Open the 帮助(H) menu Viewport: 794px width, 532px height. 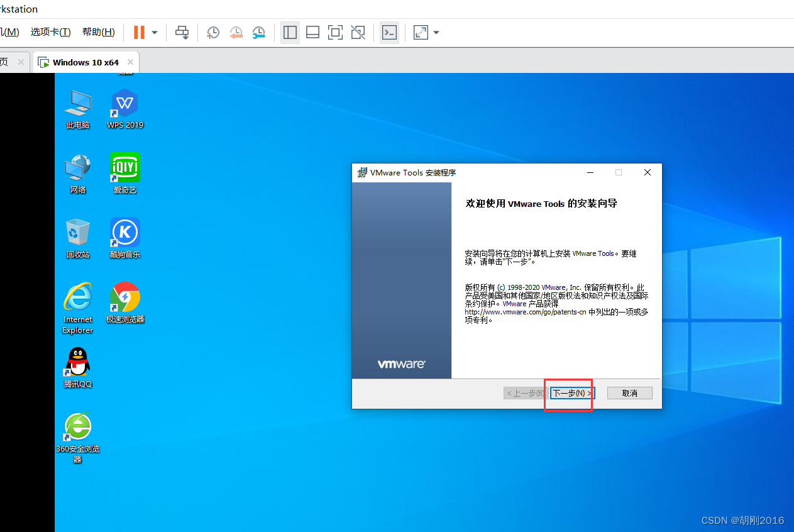(x=98, y=31)
